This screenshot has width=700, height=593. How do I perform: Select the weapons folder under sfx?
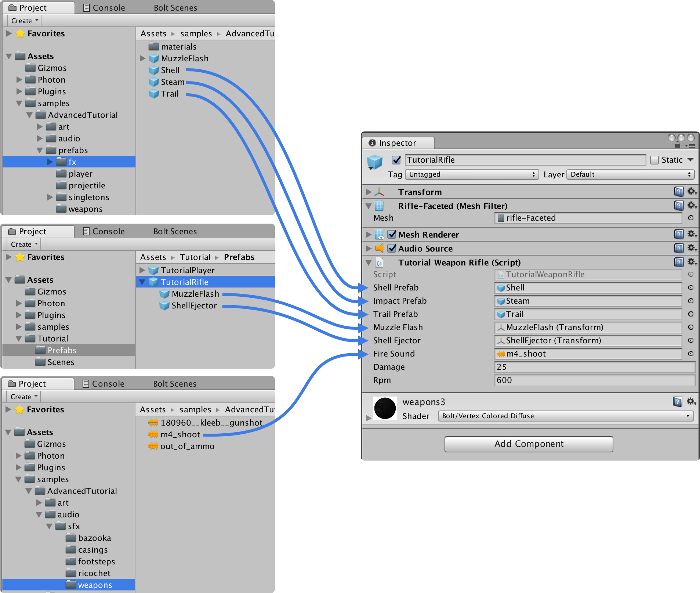(69, 585)
